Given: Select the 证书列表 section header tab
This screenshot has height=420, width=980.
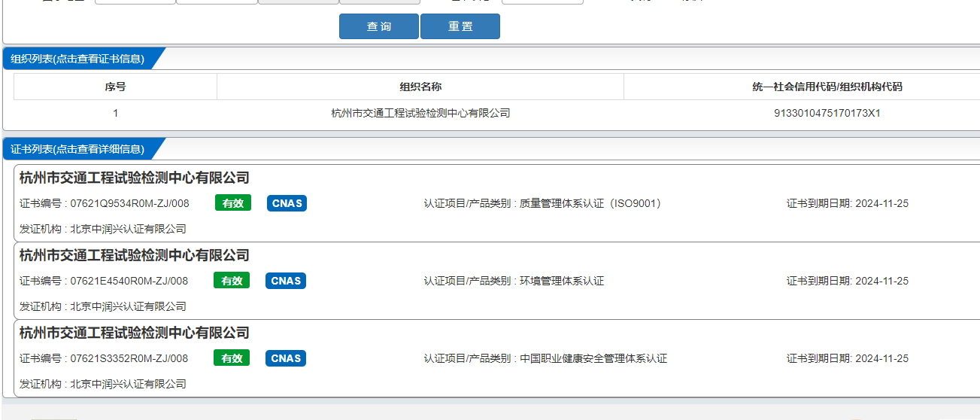Looking at the screenshot, I should 77,149.
